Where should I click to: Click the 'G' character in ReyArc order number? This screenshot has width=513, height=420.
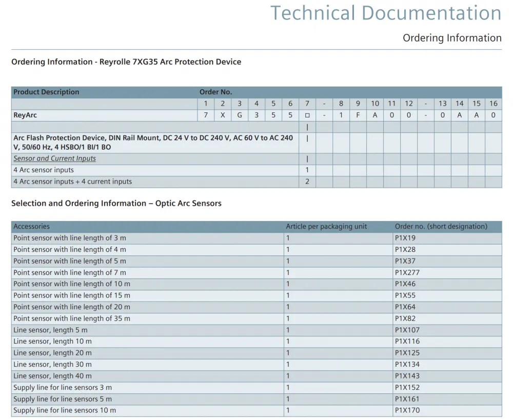(x=240, y=115)
